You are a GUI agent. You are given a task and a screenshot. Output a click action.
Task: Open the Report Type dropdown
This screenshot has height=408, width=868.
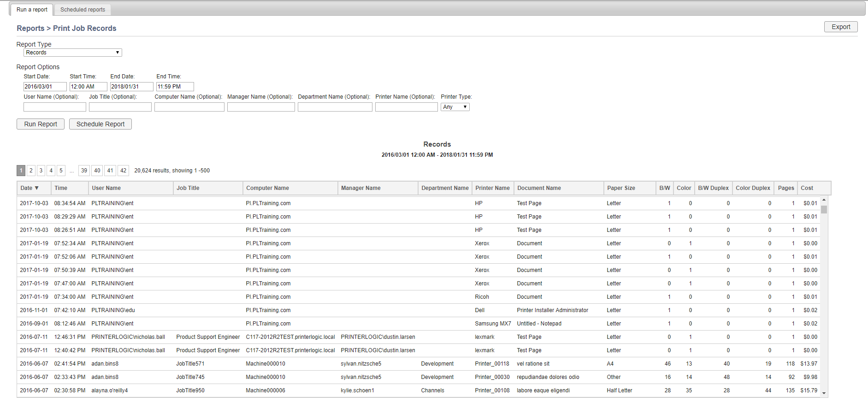[x=73, y=53]
